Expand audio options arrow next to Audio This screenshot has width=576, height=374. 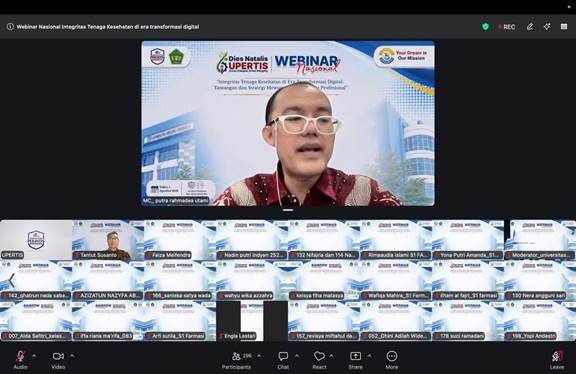pyautogui.click(x=34, y=356)
